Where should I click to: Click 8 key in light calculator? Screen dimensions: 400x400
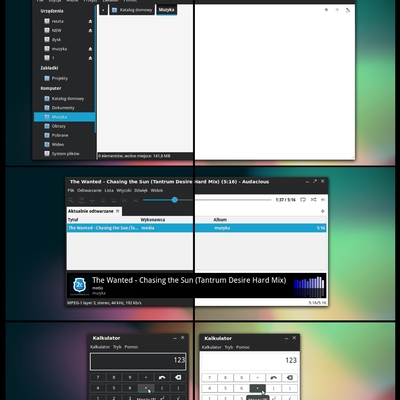click(x=225, y=378)
